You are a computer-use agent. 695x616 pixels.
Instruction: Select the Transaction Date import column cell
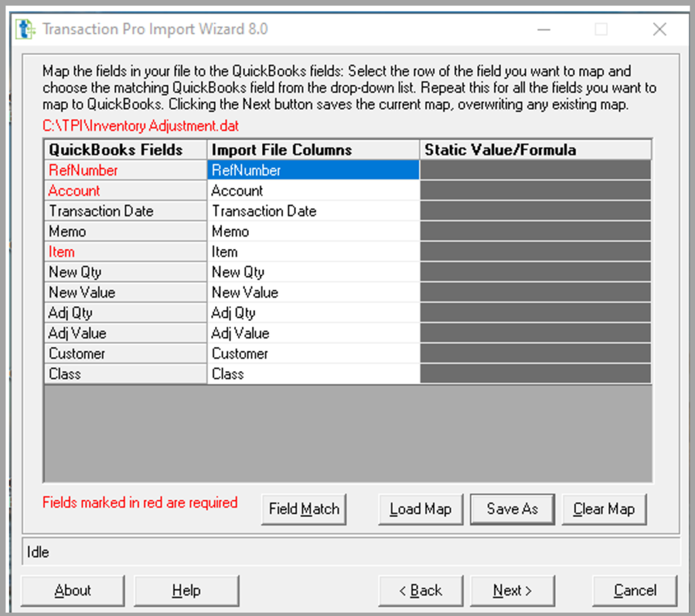tap(313, 211)
